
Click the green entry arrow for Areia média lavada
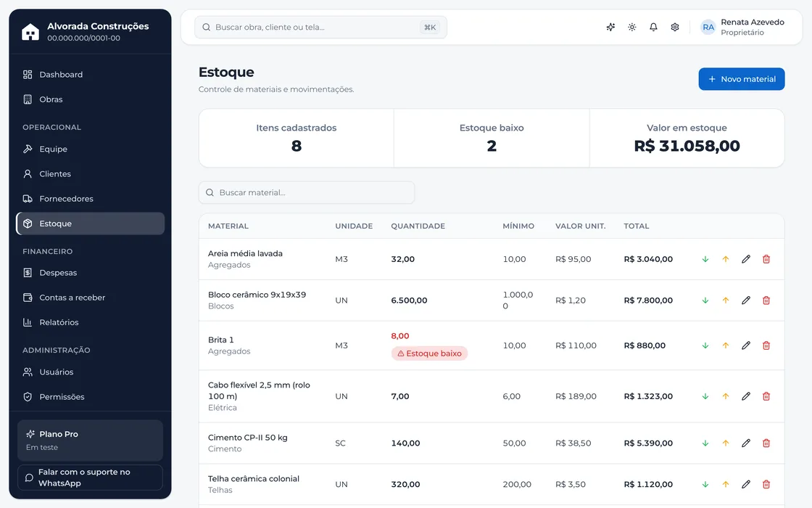pos(705,259)
